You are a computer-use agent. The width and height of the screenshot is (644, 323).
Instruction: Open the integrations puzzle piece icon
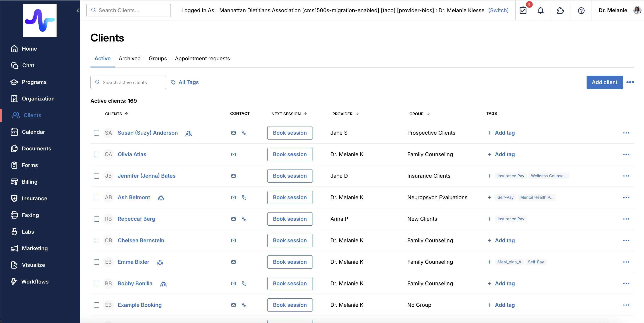pos(560,10)
